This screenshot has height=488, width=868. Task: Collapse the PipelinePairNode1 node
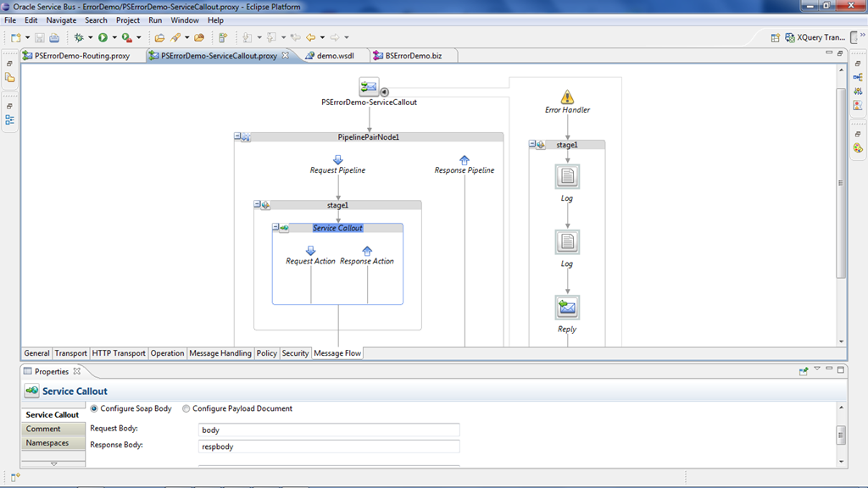coord(238,136)
